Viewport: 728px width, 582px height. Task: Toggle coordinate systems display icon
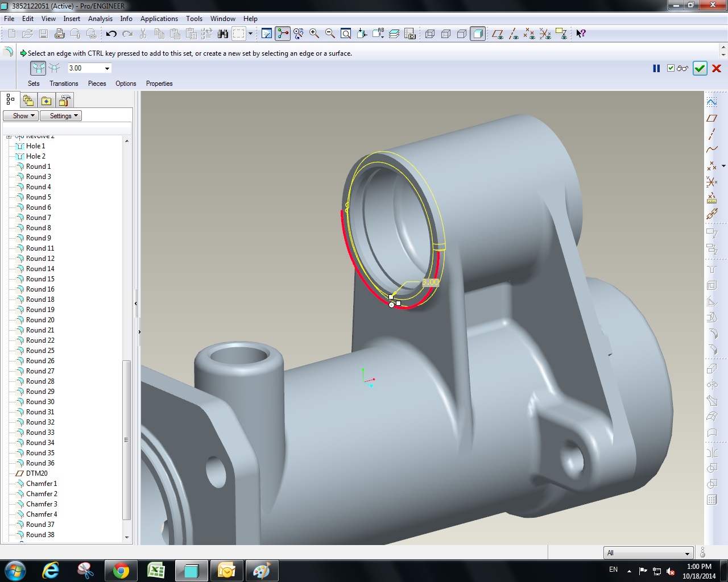coord(545,34)
